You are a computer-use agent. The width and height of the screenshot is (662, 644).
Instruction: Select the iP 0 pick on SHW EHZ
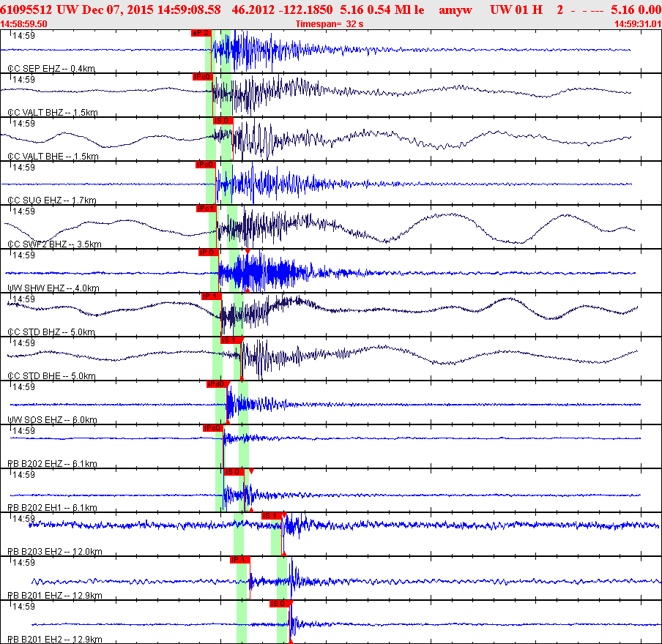tap(209, 252)
